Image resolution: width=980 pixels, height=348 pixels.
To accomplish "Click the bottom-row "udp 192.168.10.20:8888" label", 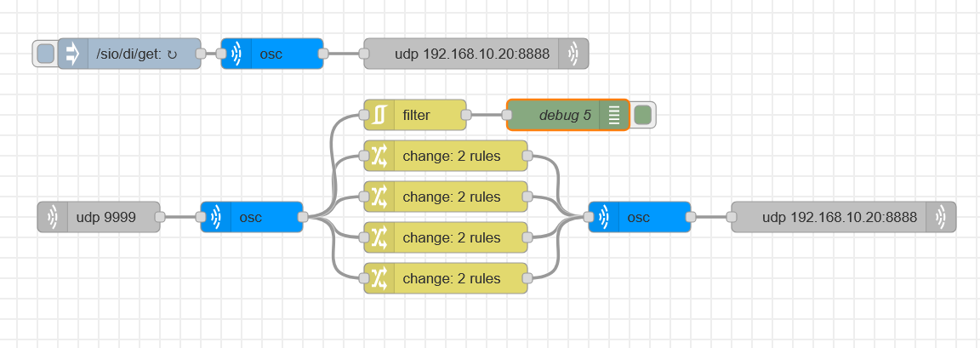I will [x=840, y=218].
